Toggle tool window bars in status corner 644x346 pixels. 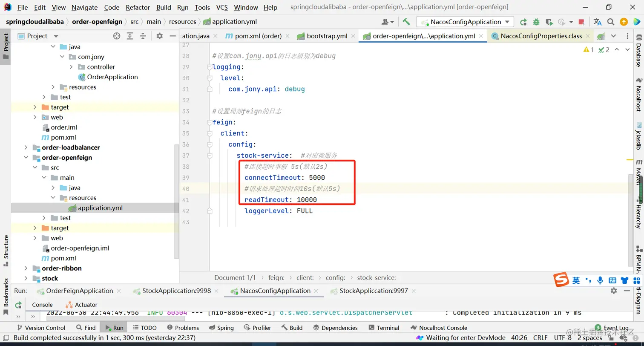(x=6, y=337)
